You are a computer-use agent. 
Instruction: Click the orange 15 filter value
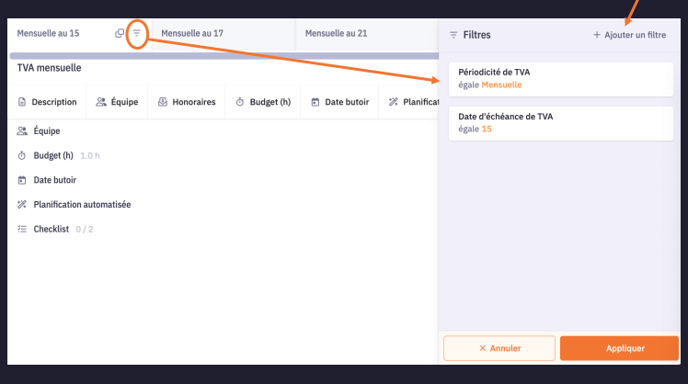click(x=487, y=129)
